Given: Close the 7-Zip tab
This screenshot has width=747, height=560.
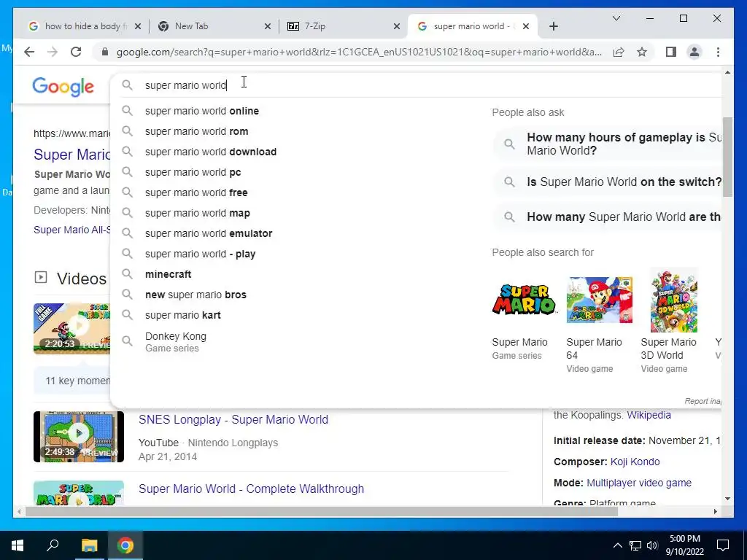Looking at the screenshot, I should tap(396, 26).
